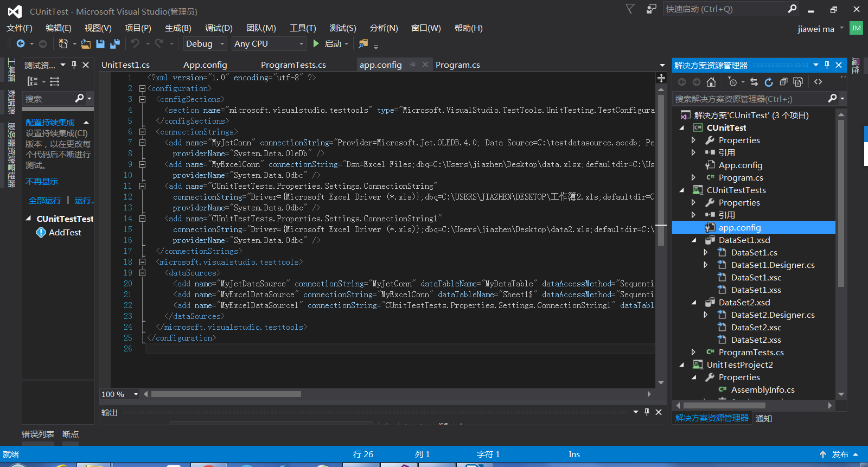Click the pending changes filter clock icon
The height and width of the screenshot is (467, 868).
pos(732,82)
